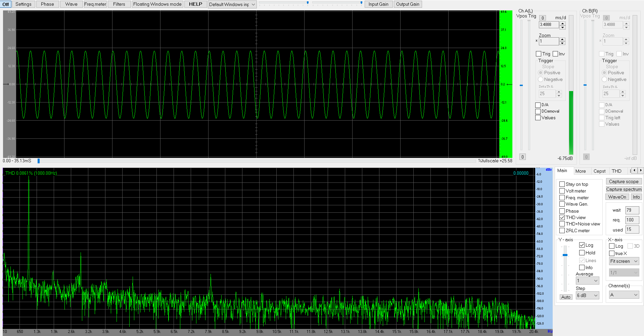Enable Wave Gen. checkbox
644x336 pixels.
click(x=562, y=204)
